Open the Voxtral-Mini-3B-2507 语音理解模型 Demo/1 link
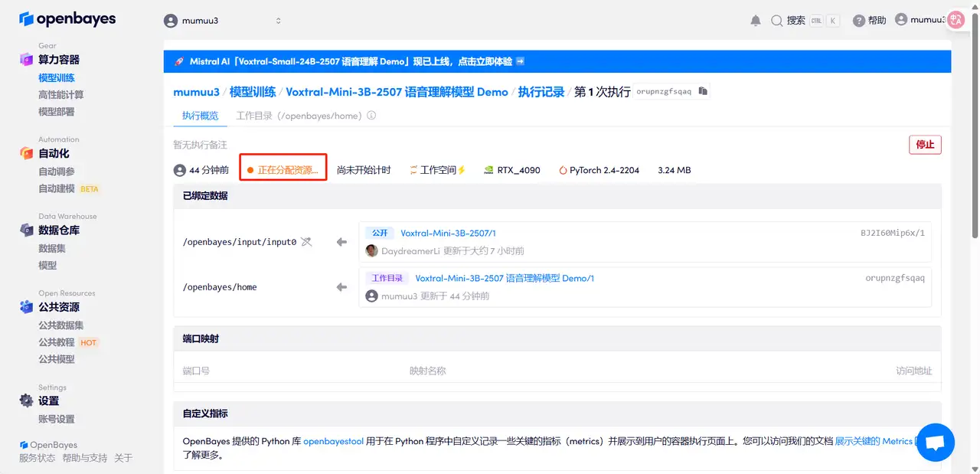 pos(505,278)
